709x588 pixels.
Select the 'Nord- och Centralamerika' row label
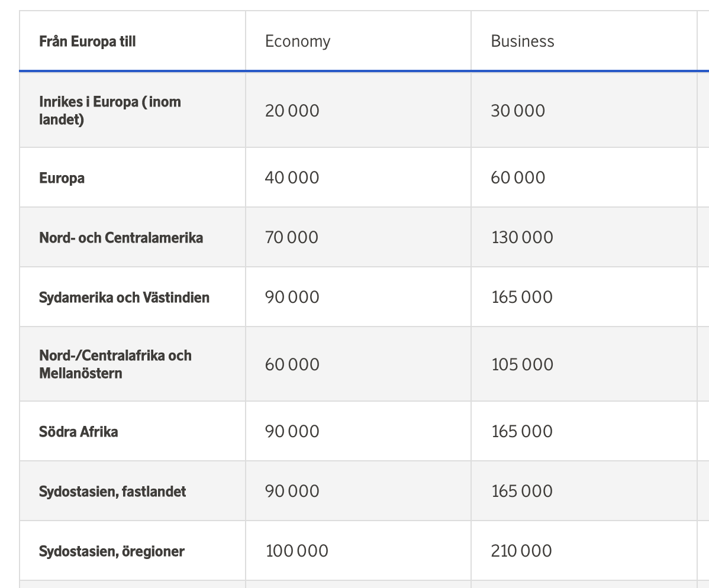tap(121, 238)
